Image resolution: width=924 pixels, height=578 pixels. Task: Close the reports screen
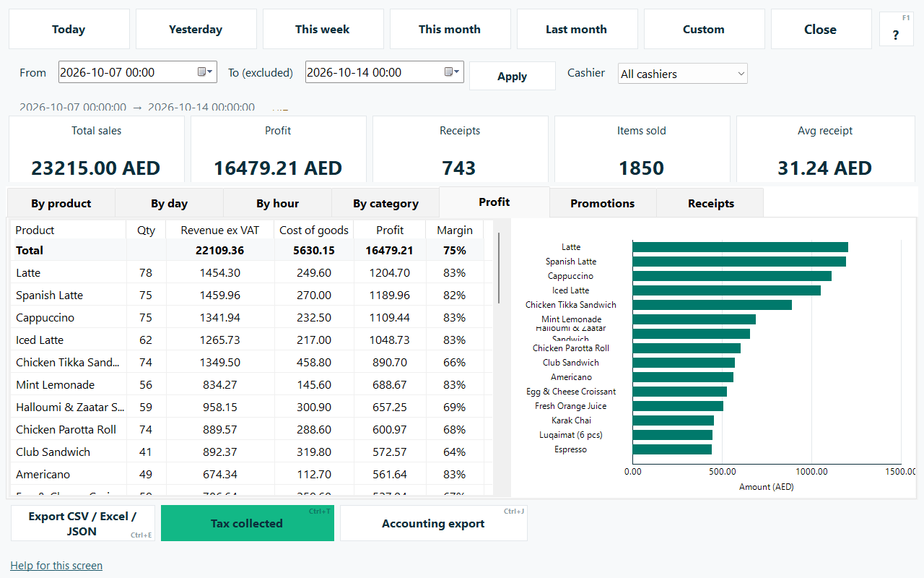[821, 29]
